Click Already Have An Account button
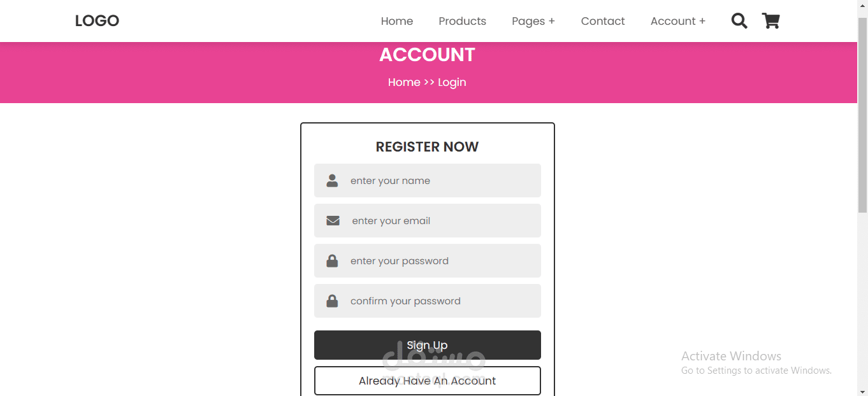 pyautogui.click(x=427, y=381)
